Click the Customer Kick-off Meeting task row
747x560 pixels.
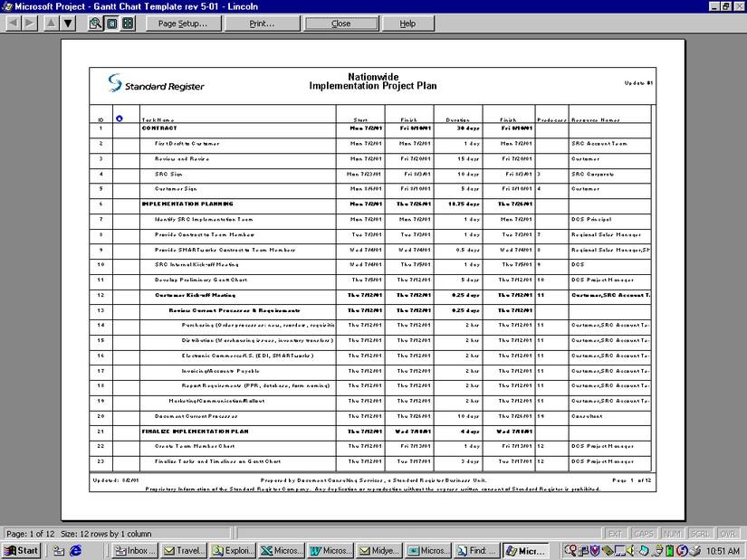tap(370, 295)
